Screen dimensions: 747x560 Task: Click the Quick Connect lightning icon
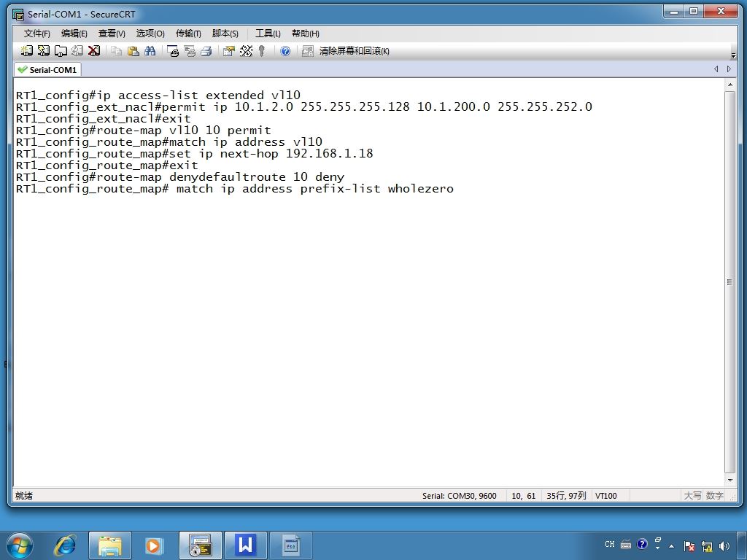(43, 51)
